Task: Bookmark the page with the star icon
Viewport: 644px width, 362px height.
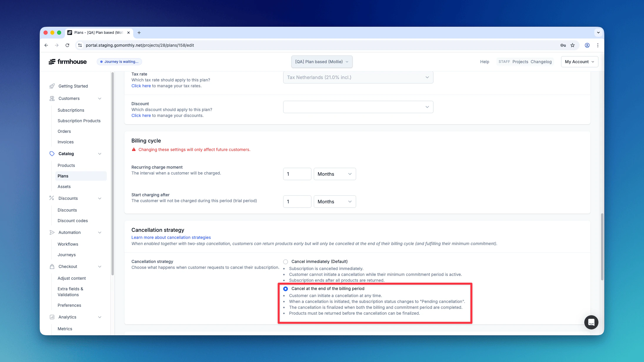Action: pos(572,45)
